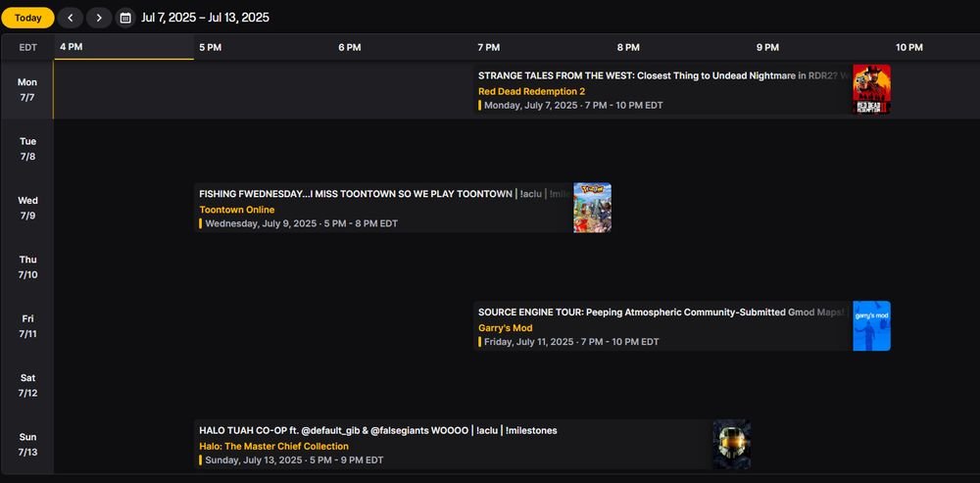Viewport: 980px width, 483px height.
Task: Click the Red Dead Redemption 2 category link
Action: click(532, 91)
